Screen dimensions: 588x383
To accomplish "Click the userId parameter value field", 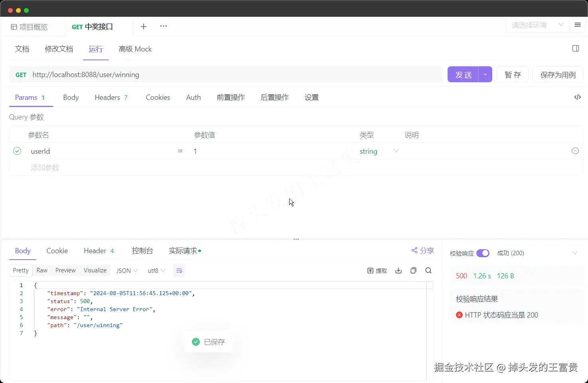I will point(271,151).
